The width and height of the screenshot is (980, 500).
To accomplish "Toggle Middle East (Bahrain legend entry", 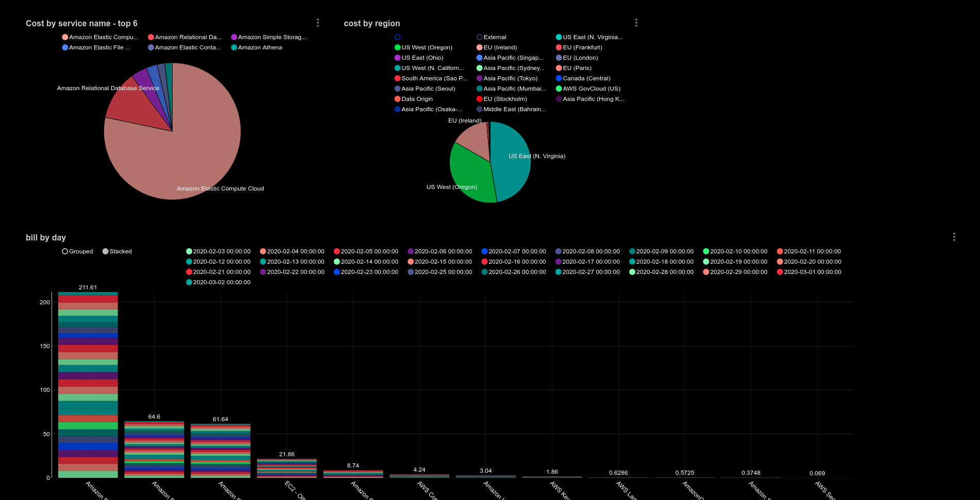I will (x=511, y=109).
